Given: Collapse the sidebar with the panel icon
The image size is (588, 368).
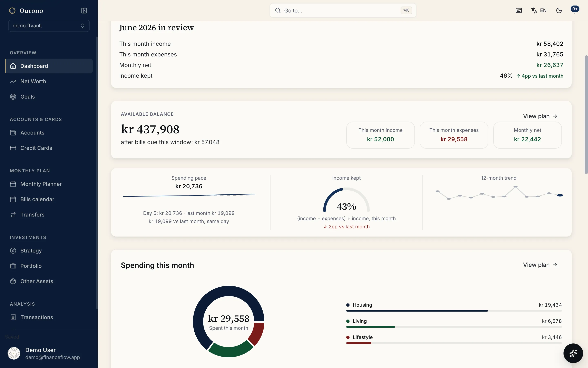Looking at the screenshot, I should 84,10.
